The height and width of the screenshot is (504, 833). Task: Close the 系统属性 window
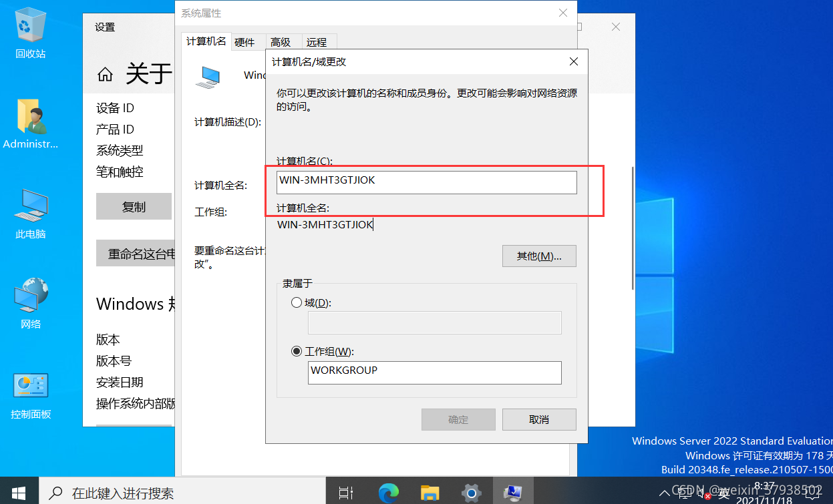tap(564, 13)
